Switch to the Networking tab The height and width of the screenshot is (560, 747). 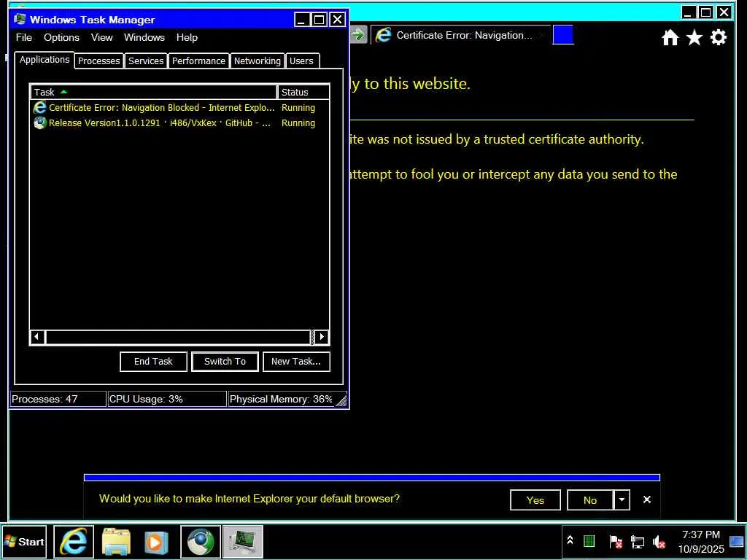tap(258, 61)
